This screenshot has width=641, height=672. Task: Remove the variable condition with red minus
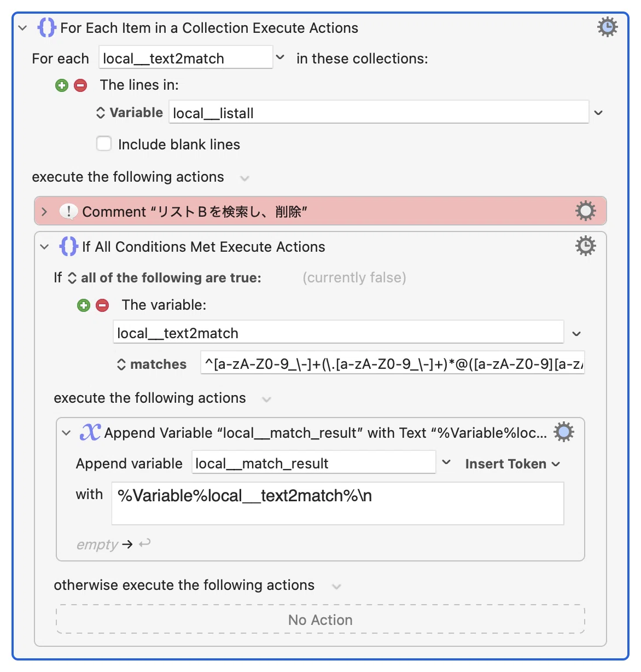(102, 305)
